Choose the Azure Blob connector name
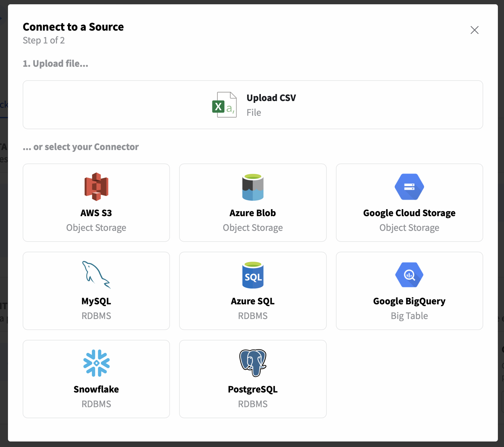 [x=253, y=213]
